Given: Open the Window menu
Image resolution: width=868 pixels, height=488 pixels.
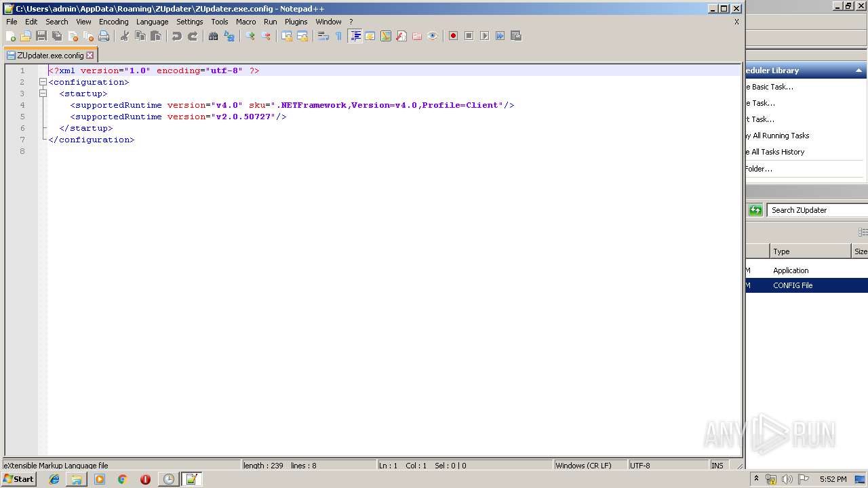Looking at the screenshot, I should pos(328,22).
